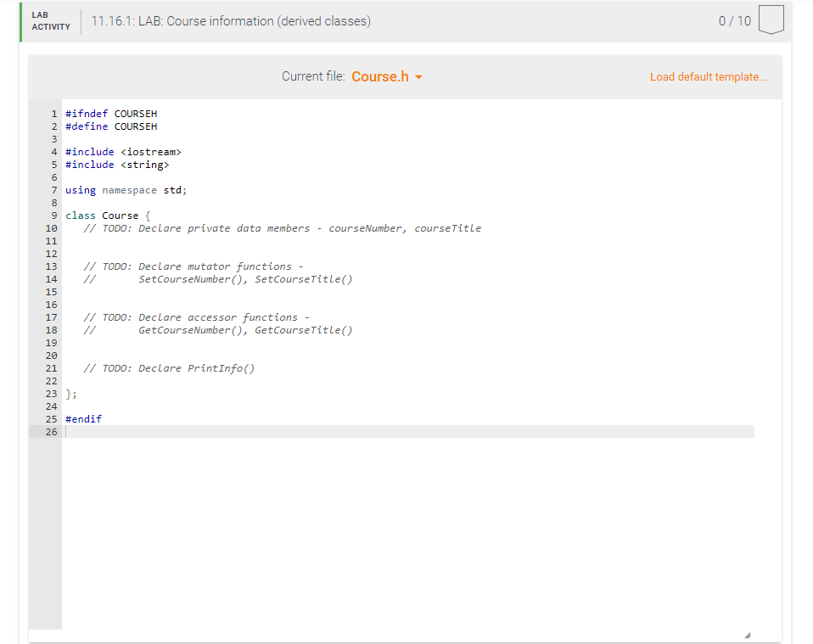This screenshot has width=813, height=644.
Task: Click the resize handle at editor bottom corner
Action: [746, 632]
